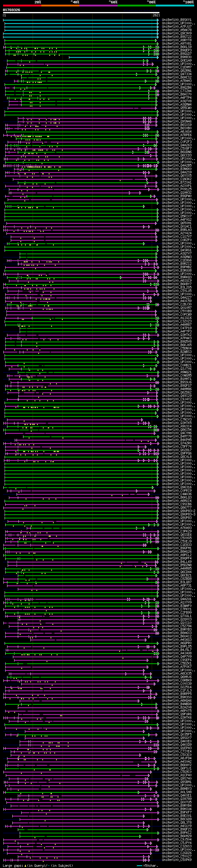Select the UniRef100_Q5RIX7 label
197x868 pixels.
(176, 216)
